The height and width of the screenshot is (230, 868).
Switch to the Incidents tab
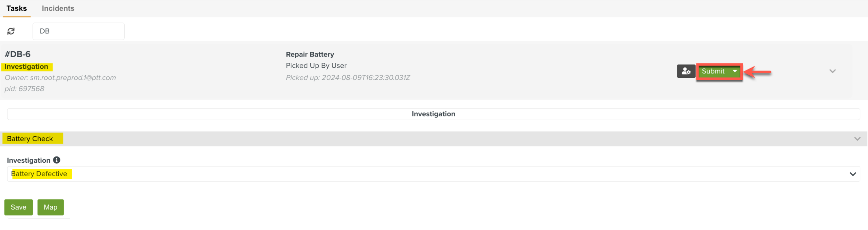[x=58, y=8]
